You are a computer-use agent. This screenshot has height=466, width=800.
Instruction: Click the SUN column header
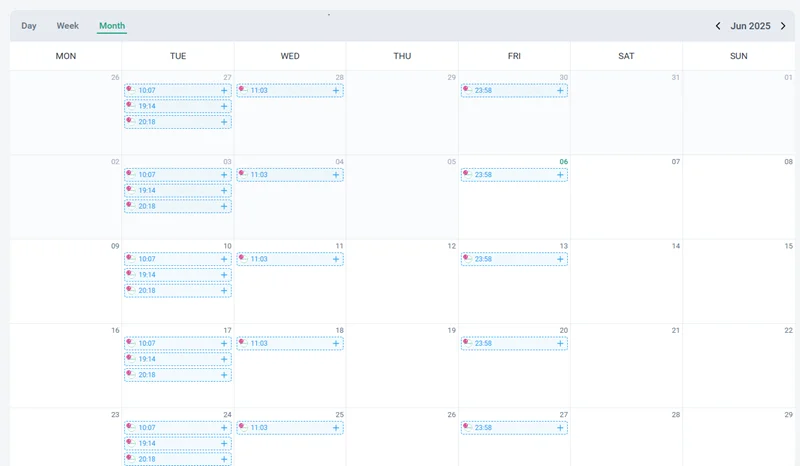coord(739,56)
